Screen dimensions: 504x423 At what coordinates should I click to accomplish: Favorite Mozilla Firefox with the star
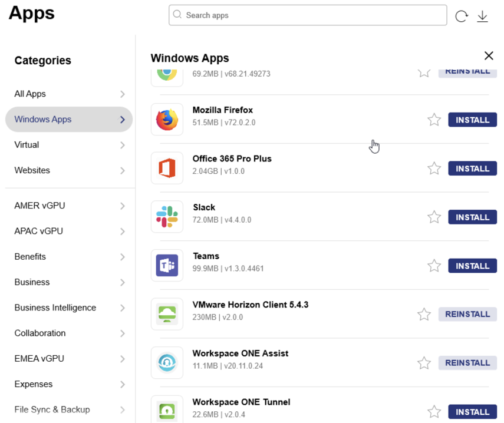pyautogui.click(x=434, y=120)
